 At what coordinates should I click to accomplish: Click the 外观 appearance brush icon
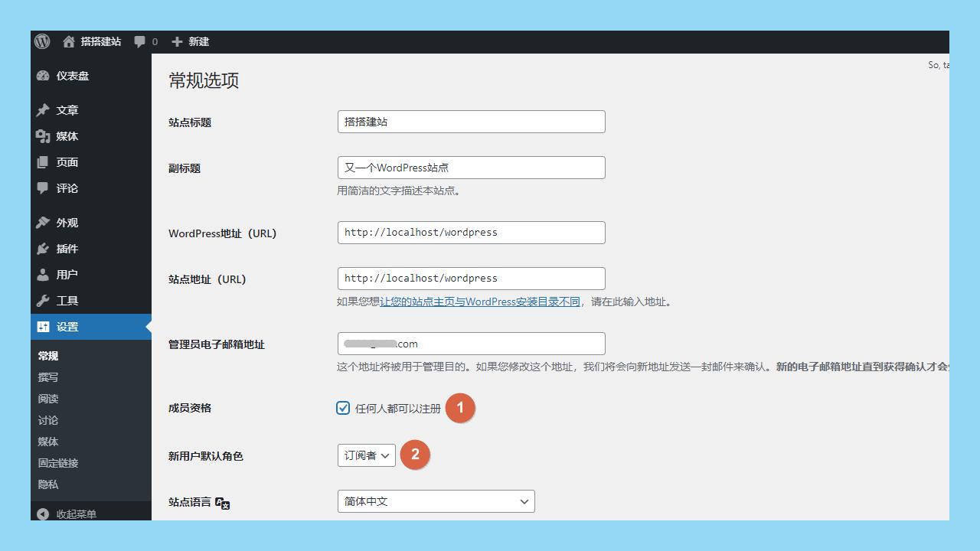[42, 222]
